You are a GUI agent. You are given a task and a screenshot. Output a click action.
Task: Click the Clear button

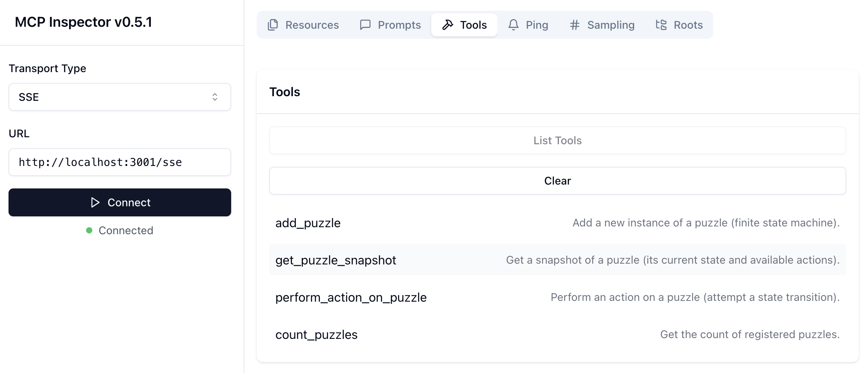coord(557,180)
